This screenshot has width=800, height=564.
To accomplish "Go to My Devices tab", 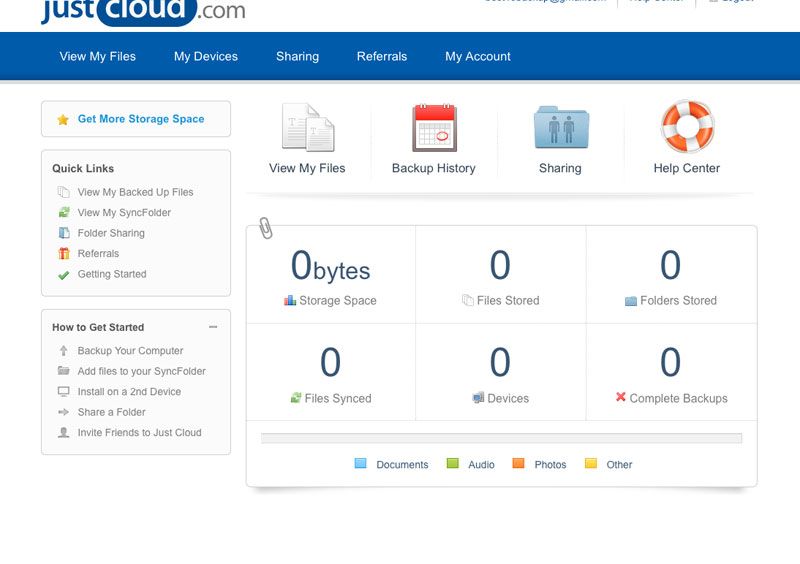I will (206, 56).
